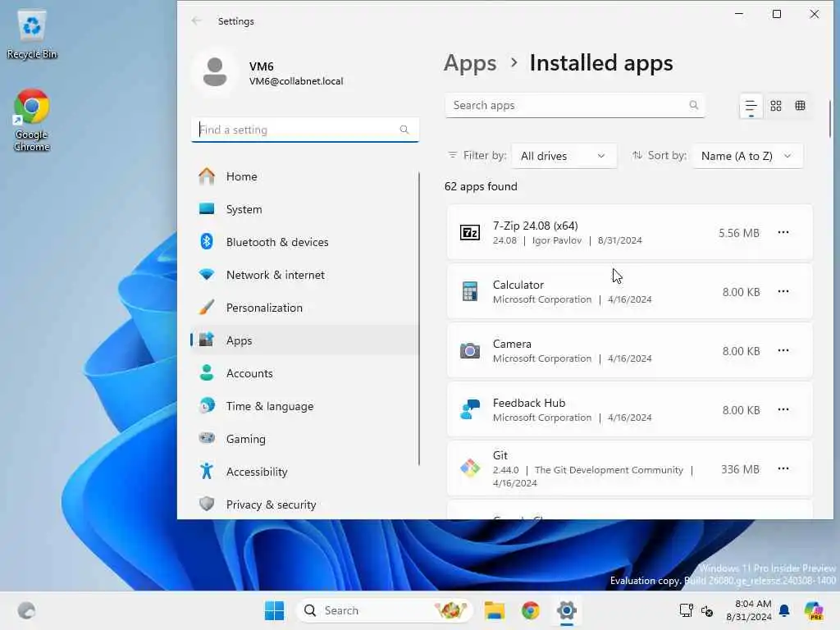Click the notification bell in system tray
This screenshot has height=630, width=840.
(x=784, y=610)
